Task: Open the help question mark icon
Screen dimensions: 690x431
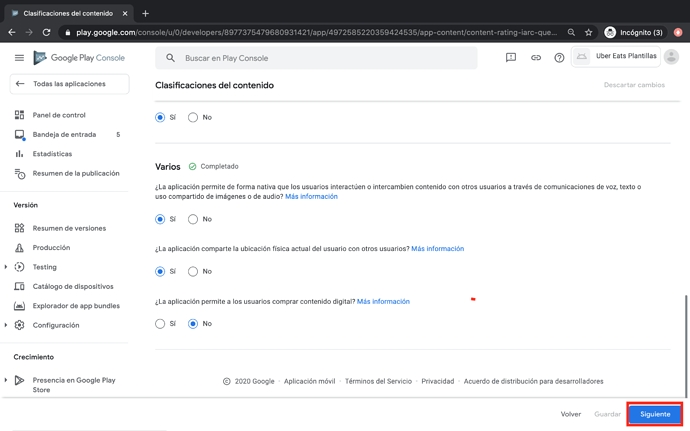Action: point(559,58)
